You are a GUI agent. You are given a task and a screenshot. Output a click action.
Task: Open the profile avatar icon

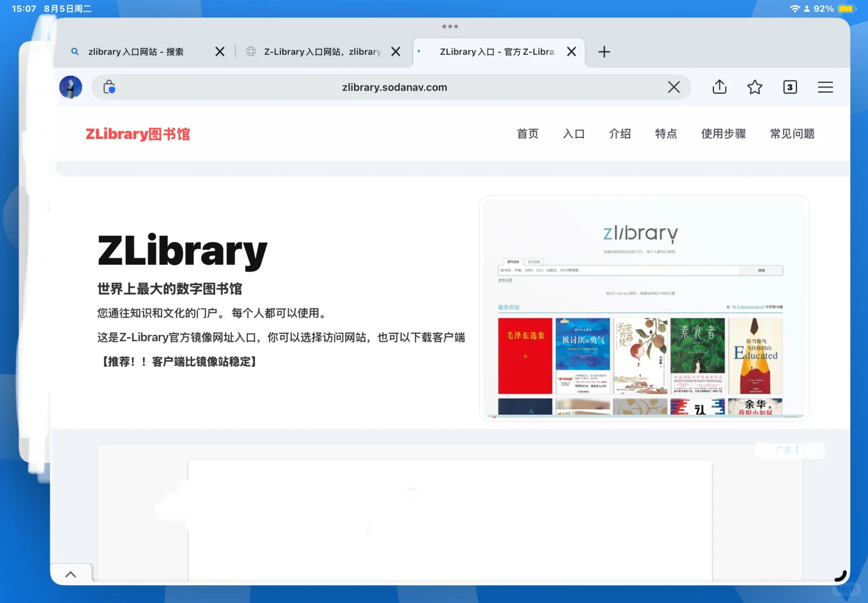tap(71, 87)
